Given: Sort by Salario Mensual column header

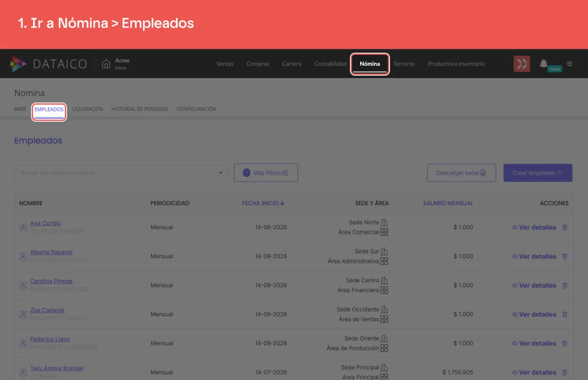Looking at the screenshot, I should (448, 203).
